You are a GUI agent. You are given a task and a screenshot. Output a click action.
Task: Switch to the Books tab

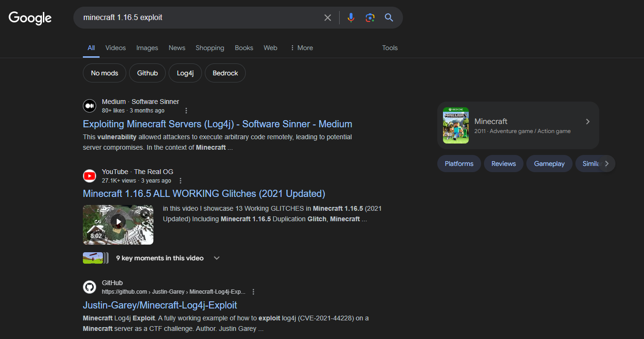[244, 48]
